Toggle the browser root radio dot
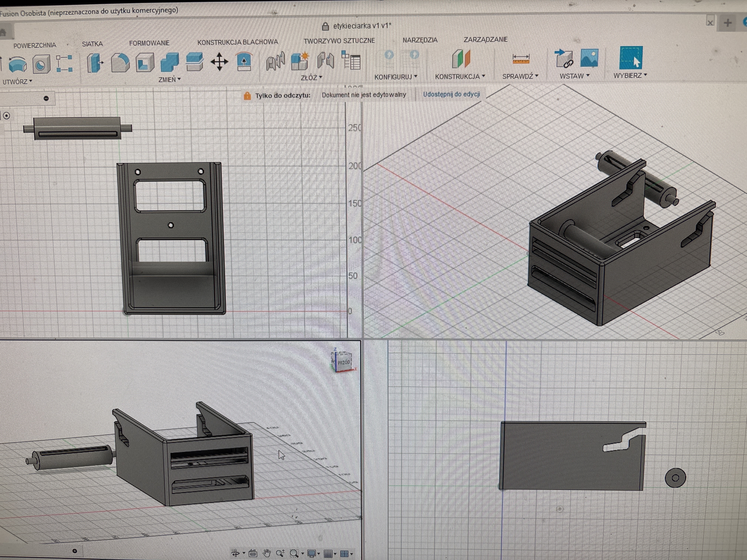 pyautogui.click(x=6, y=116)
